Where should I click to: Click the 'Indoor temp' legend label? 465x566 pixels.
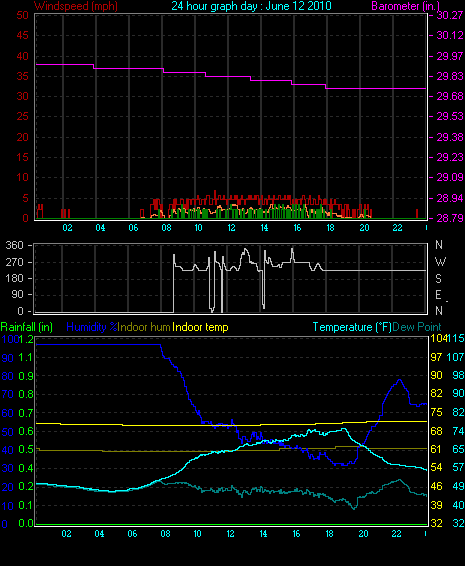pos(200,327)
